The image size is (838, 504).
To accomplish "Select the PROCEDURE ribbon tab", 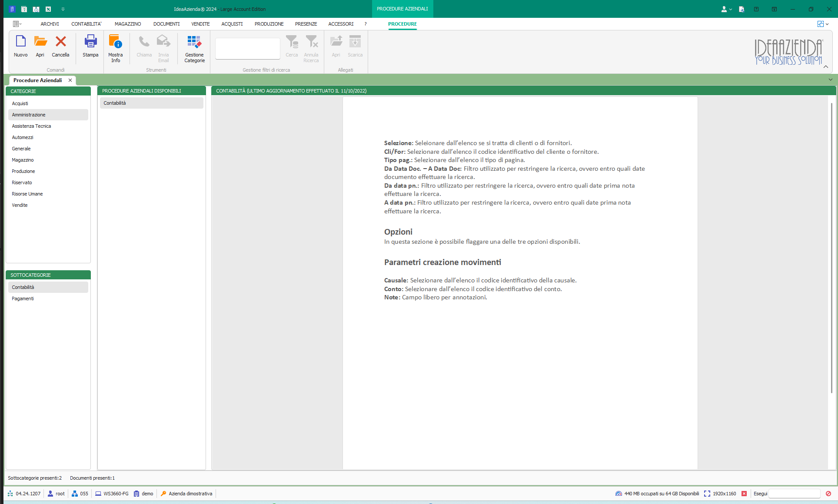I will pyautogui.click(x=402, y=24).
